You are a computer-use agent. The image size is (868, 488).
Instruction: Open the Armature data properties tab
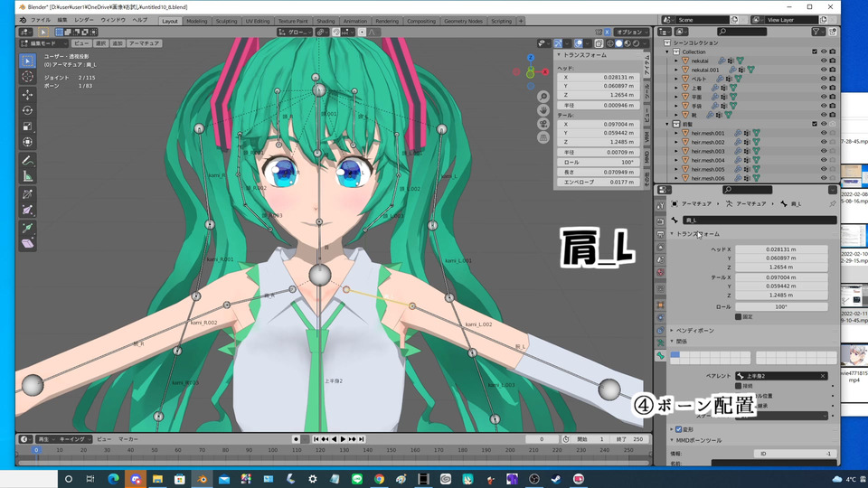pyautogui.click(x=660, y=343)
